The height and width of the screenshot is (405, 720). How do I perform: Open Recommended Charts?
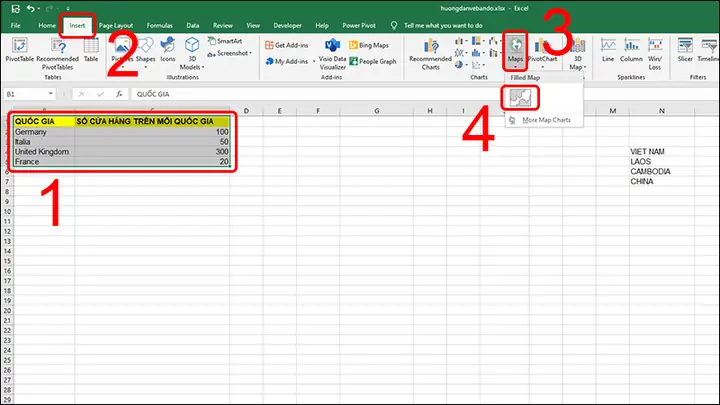(x=430, y=54)
